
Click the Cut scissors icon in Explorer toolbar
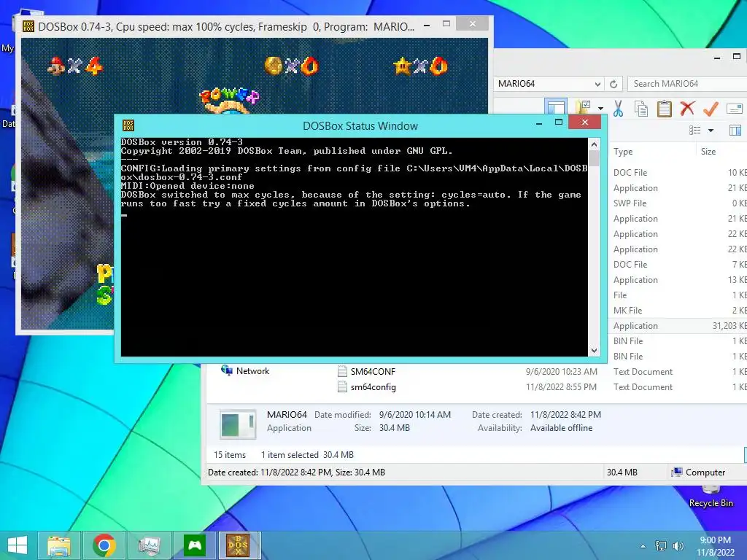tap(618, 109)
